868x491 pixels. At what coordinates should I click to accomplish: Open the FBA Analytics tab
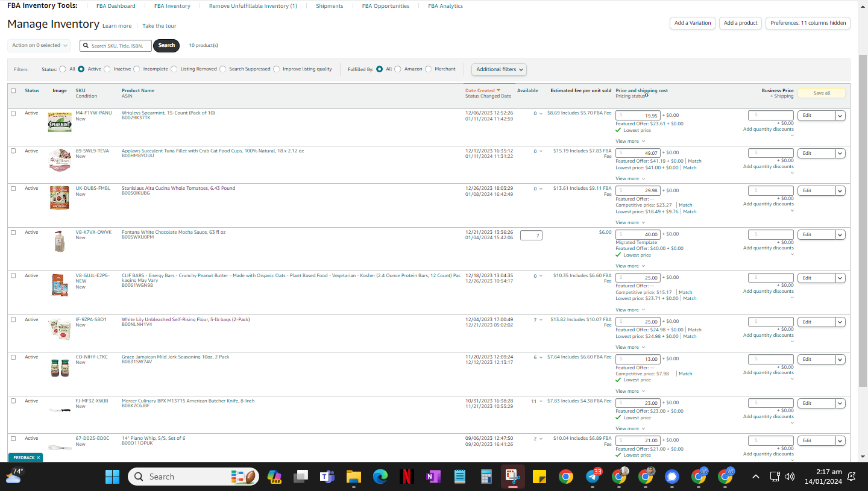[445, 6]
